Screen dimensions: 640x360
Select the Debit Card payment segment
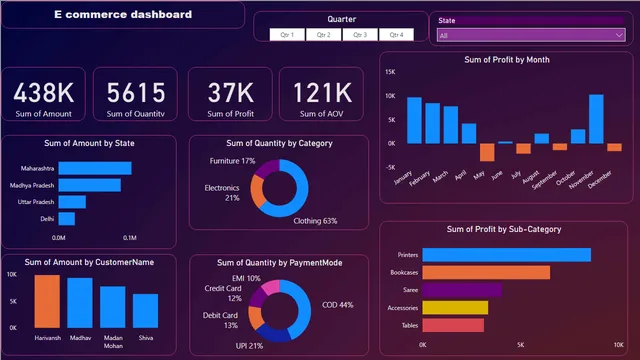coord(255,318)
